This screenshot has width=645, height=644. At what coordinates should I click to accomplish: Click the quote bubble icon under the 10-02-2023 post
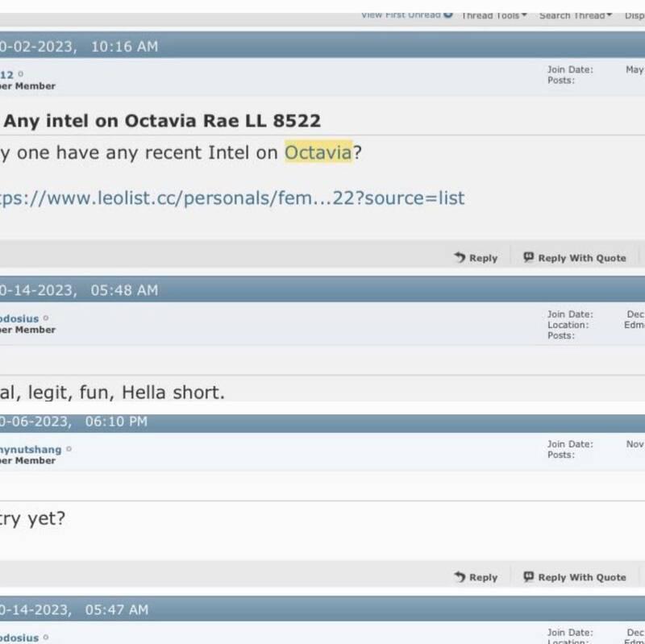click(528, 257)
